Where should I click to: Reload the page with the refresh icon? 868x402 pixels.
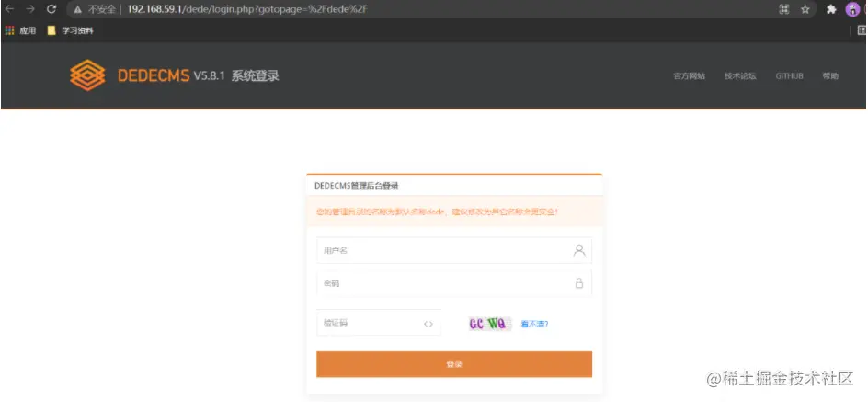point(51,9)
